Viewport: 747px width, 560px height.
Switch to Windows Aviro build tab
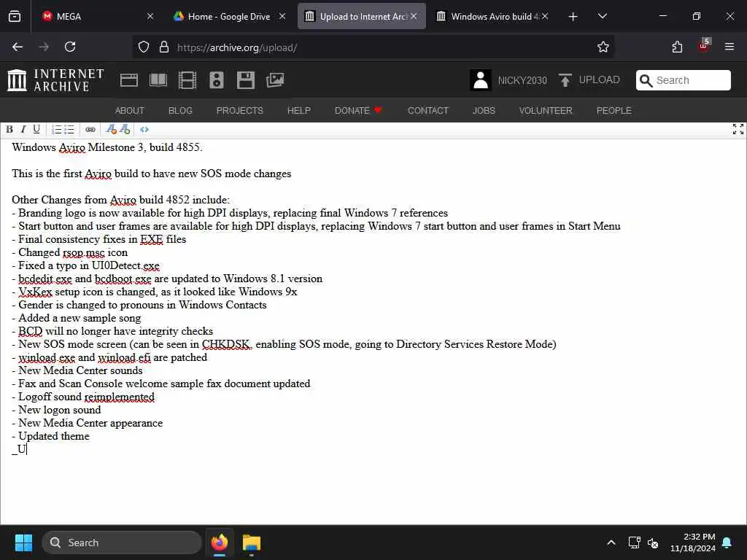tap(491, 16)
